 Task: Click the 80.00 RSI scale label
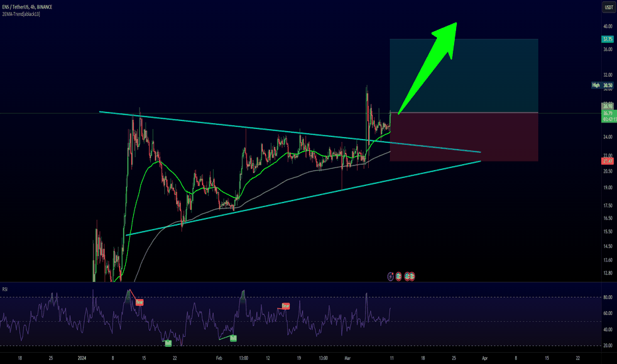[x=608, y=298]
